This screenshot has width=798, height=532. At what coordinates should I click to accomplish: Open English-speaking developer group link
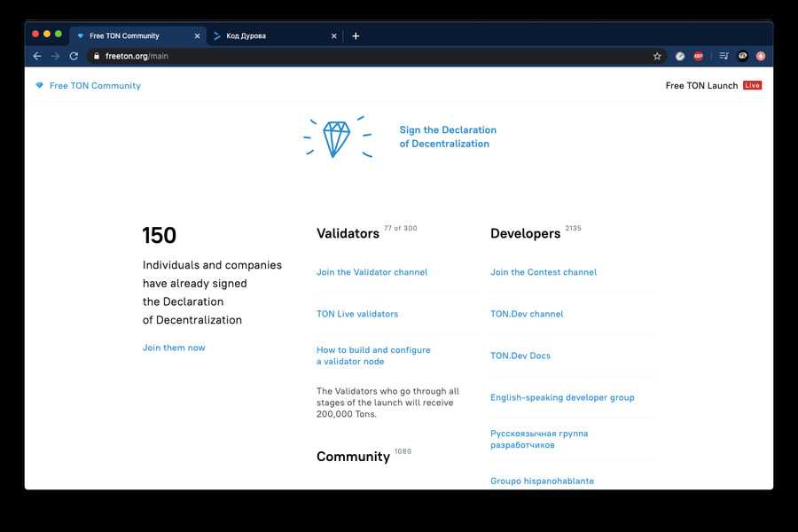click(562, 397)
